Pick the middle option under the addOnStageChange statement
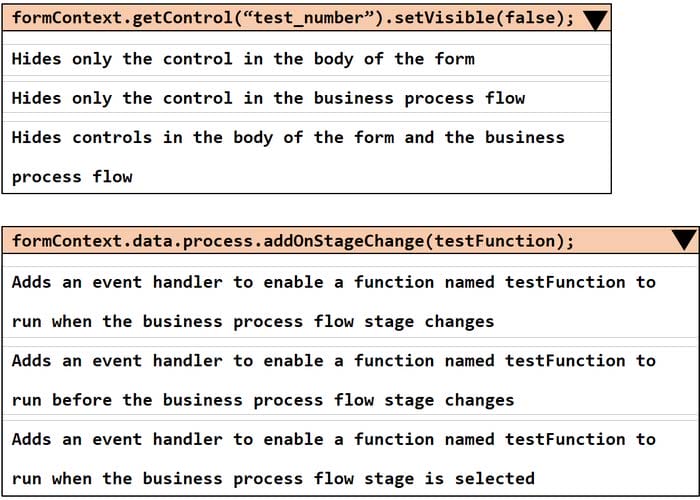Viewport: 700px width, 500px height. (x=333, y=380)
